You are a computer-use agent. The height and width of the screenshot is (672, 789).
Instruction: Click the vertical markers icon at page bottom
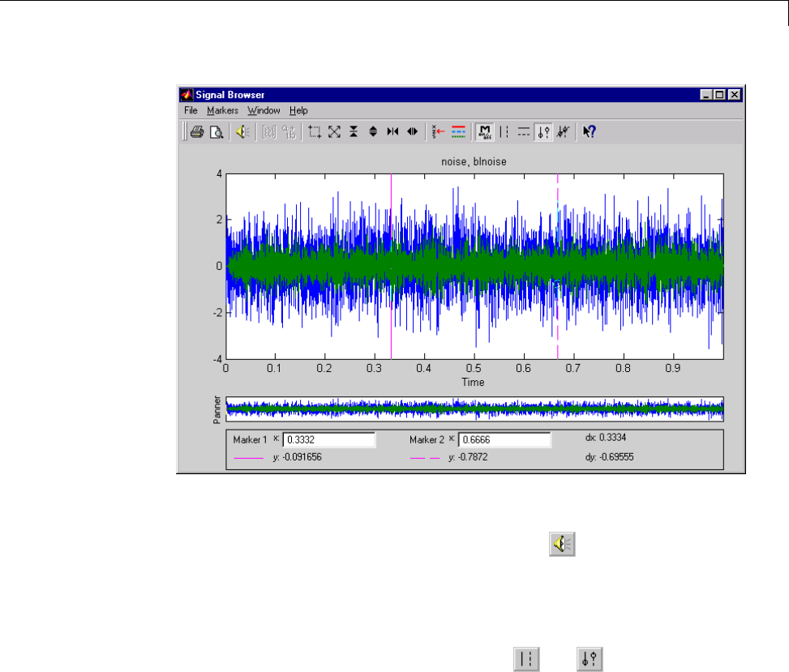[x=526, y=659]
